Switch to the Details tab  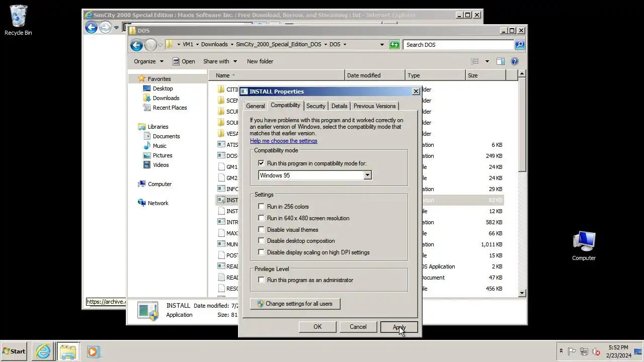pos(339,106)
